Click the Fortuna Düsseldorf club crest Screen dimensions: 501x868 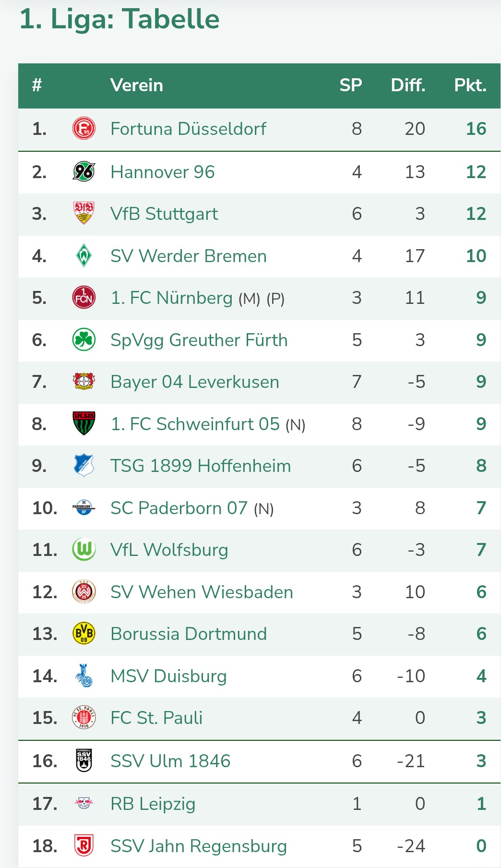83,129
